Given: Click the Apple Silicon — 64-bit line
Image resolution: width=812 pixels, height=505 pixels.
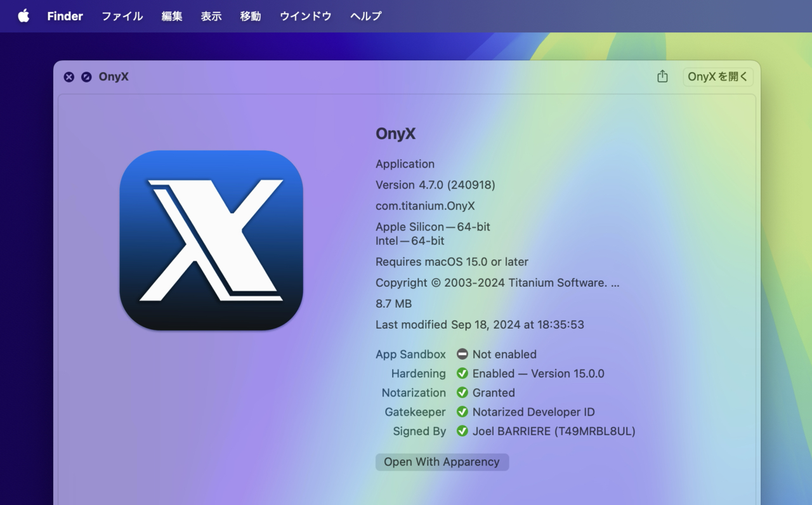Looking at the screenshot, I should pyautogui.click(x=433, y=226).
